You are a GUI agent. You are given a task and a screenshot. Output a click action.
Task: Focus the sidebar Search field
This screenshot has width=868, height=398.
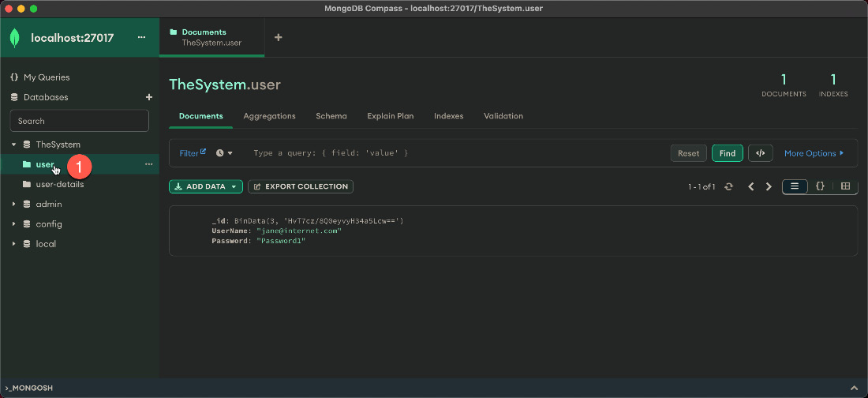pyautogui.click(x=79, y=121)
